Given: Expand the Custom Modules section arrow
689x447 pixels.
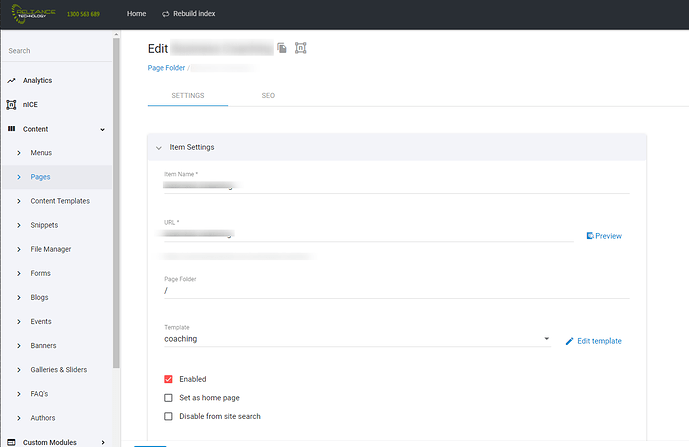Looking at the screenshot, I should (103, 443).
